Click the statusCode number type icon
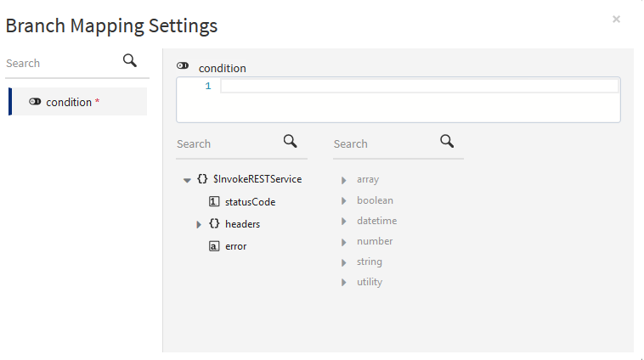 (214, 202)
